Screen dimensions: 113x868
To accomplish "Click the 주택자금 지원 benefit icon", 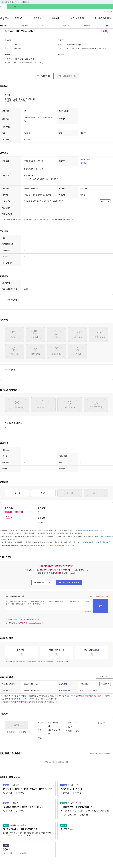I will tap(14, 351).
